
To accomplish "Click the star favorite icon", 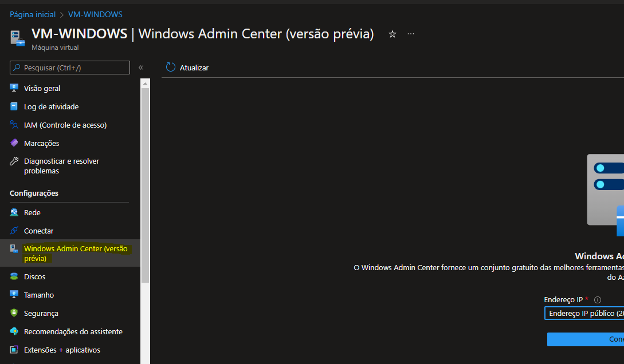I will pyautogui.click(x=393, y=34).
